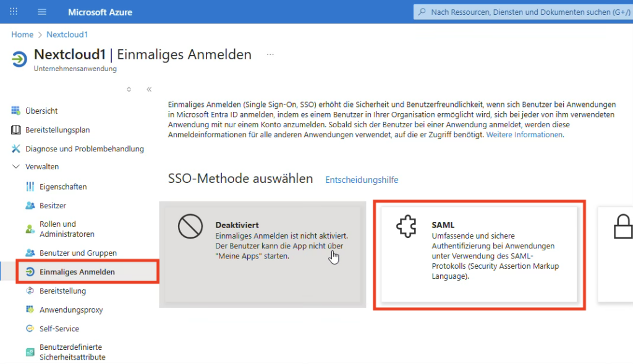The width and height of the screenshot is (633, 364).
Task: Click the Self-Service icon in sidebar
Action: tap(30, 329)
